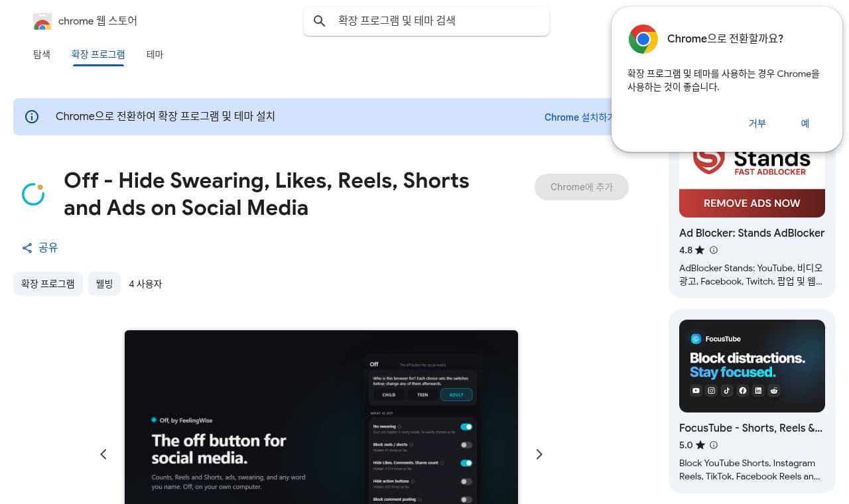Viewport: 849px width, 504px height.
Task: Show the previous screenshot with the left arrow
Action: pyautogui.click(x=103, y=454)
